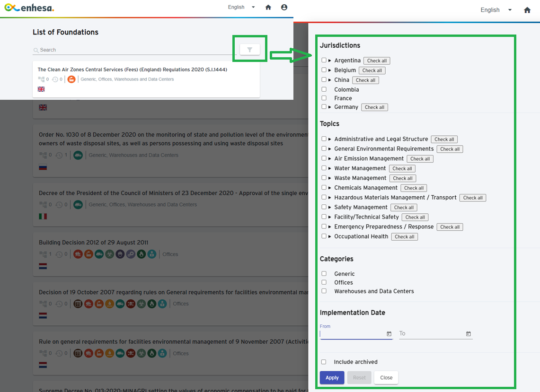Image resolution: width=540 pixels, height=392 pixels.
Task: Enable Warehouses and Data Centers checkbox
Action: coord(324,291)
